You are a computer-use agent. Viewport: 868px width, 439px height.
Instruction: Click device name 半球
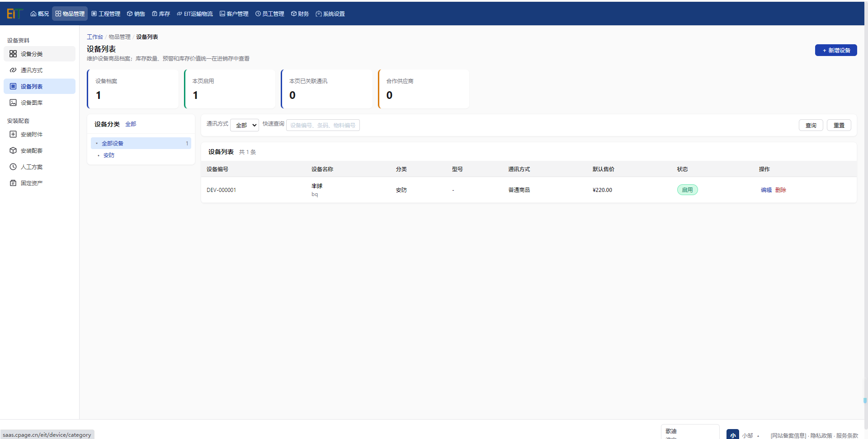(317, 186)
